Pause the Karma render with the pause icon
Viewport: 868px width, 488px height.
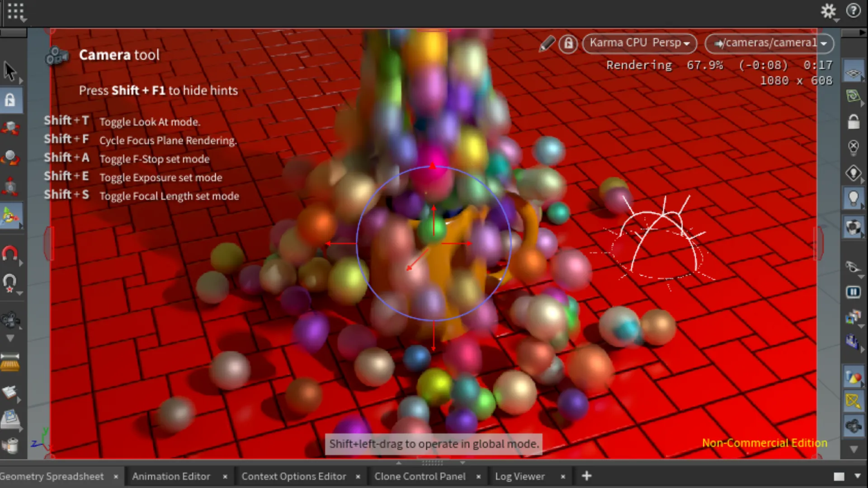pyautogui.click(x=854, y=292)
